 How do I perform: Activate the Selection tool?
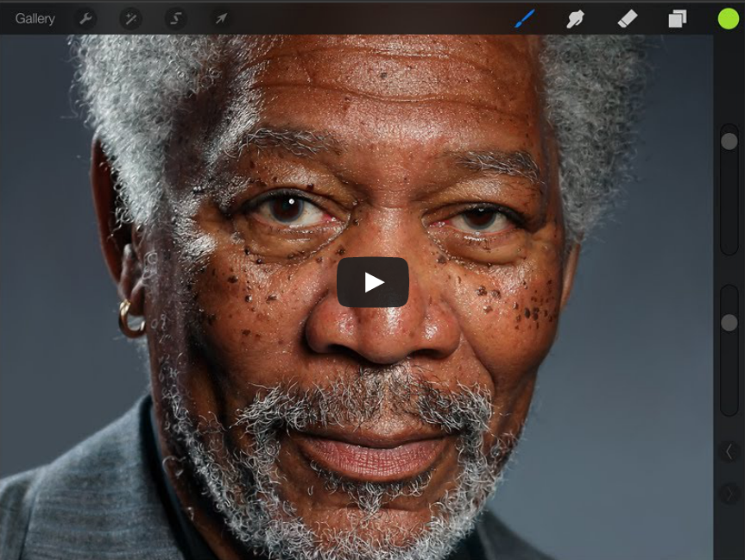pos(176,18)
